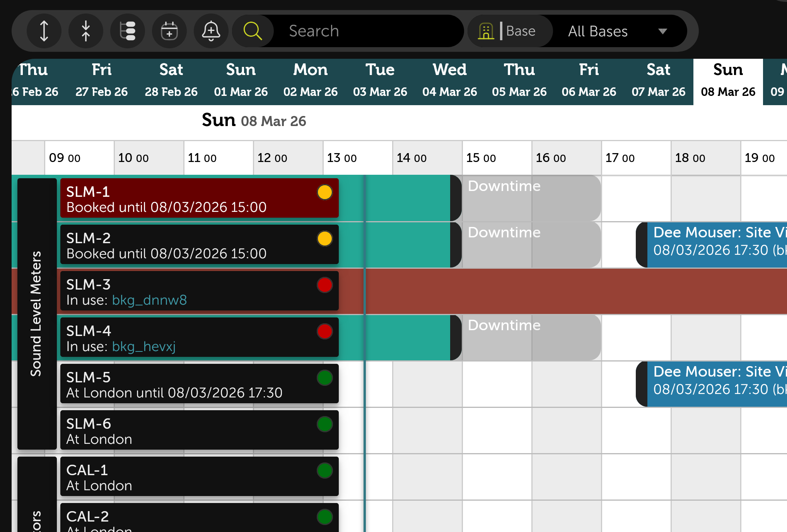Open the notification alerts icon

pos(211,31)
